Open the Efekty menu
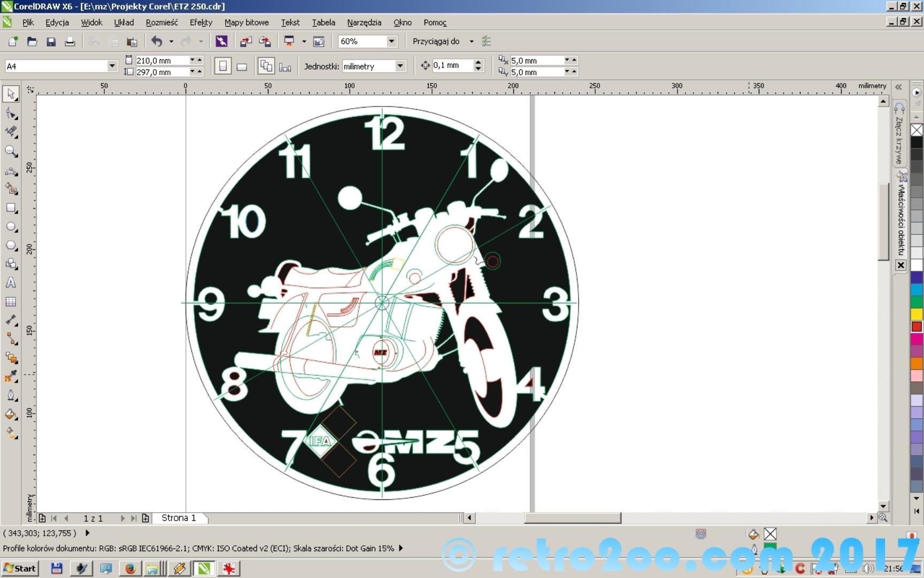Screen dimensions: 924x578 click(201, 22)
